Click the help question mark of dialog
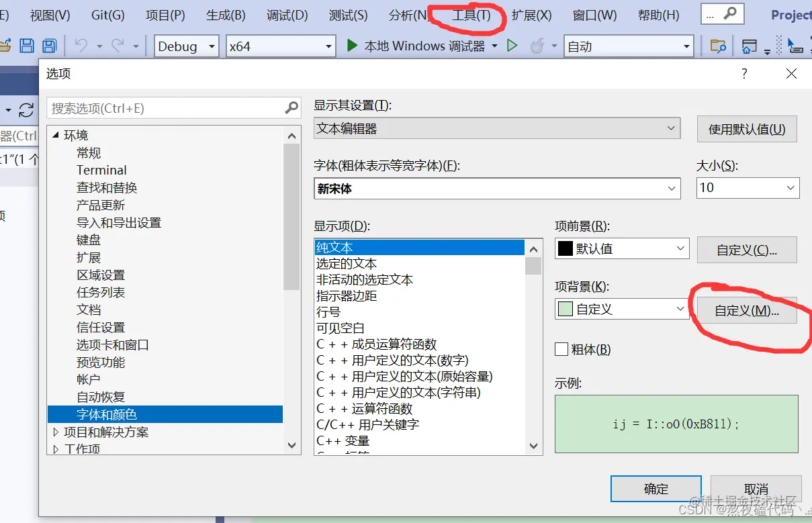This screenshot has width=812, height=523. [744, 73]
